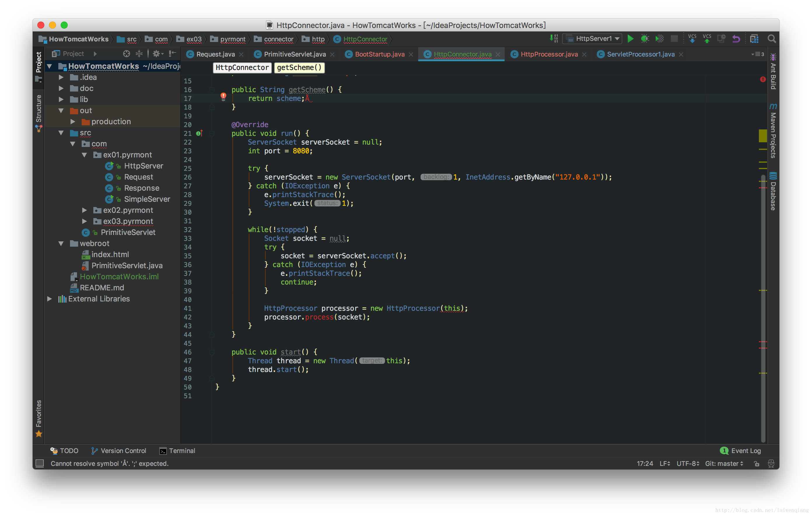Collapse all in the Project panel
Image resolution: width=812 pixels, height=516 pixels.
139,54
